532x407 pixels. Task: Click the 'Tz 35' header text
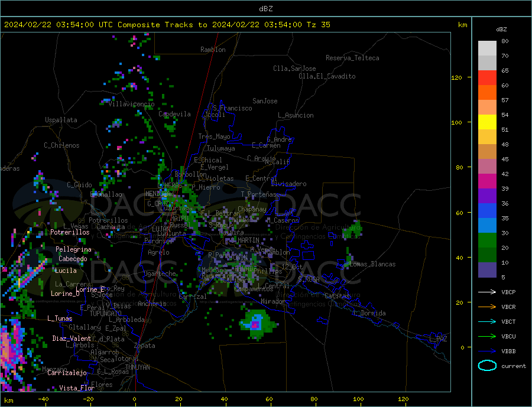(318, 25)
